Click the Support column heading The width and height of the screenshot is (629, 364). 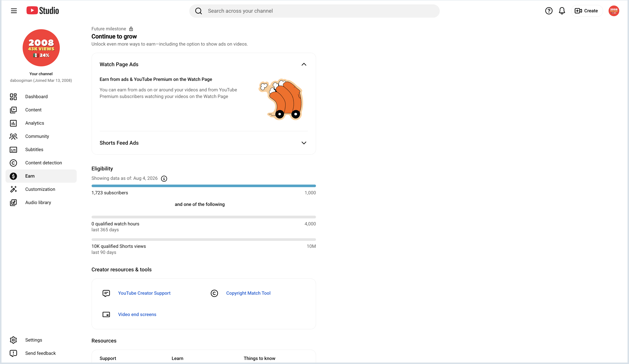pyautogui.click(x=108, y=358)
